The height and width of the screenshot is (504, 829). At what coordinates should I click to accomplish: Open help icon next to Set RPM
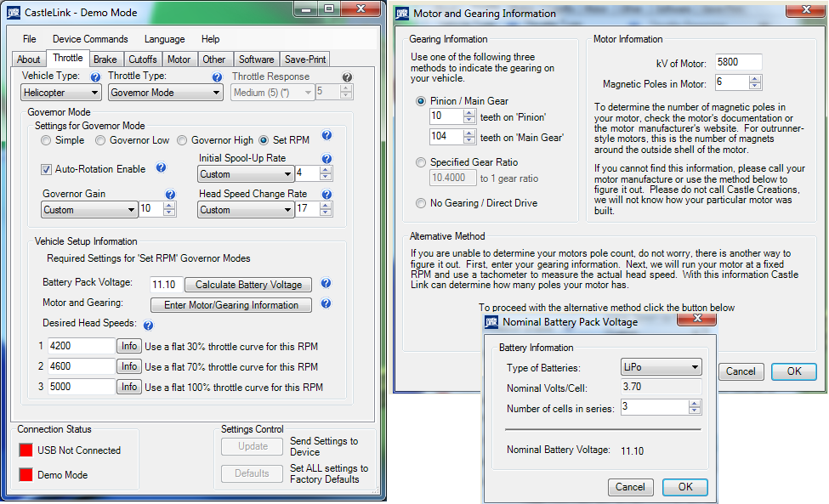tap(326, 135)
